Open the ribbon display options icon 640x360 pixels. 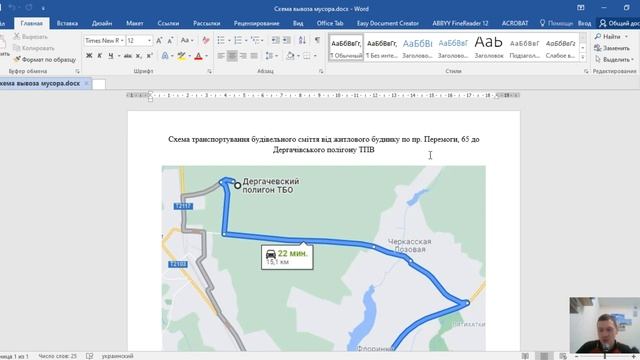coord(581,8)
